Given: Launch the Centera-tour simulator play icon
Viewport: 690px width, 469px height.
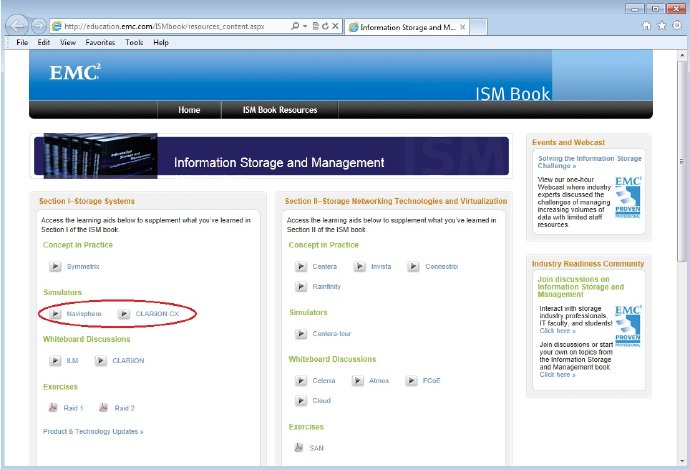Looking at the screenshot, I should tap(301, 333).
